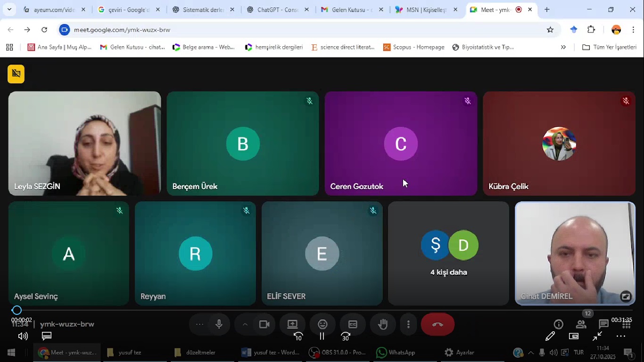Click the '4 kişi daha' participants tile
This screenshot has height=362, width=644.
pyautogui.click(x=448, y=254)
